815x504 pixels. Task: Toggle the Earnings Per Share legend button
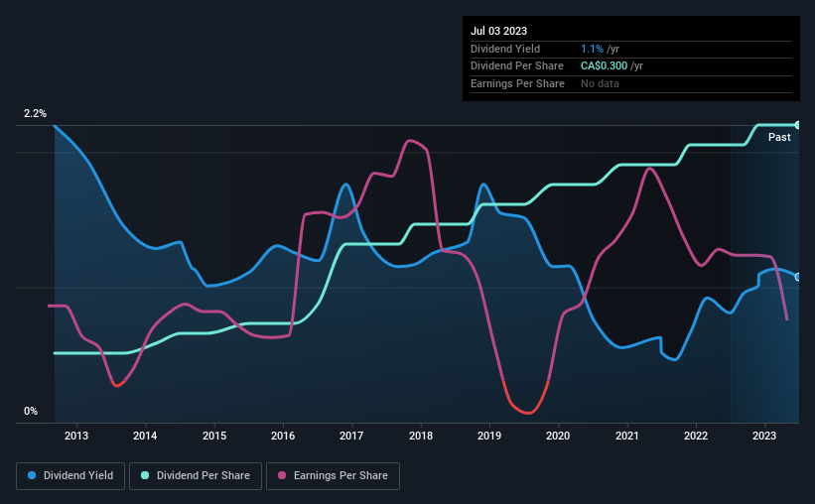click(333, 476)
